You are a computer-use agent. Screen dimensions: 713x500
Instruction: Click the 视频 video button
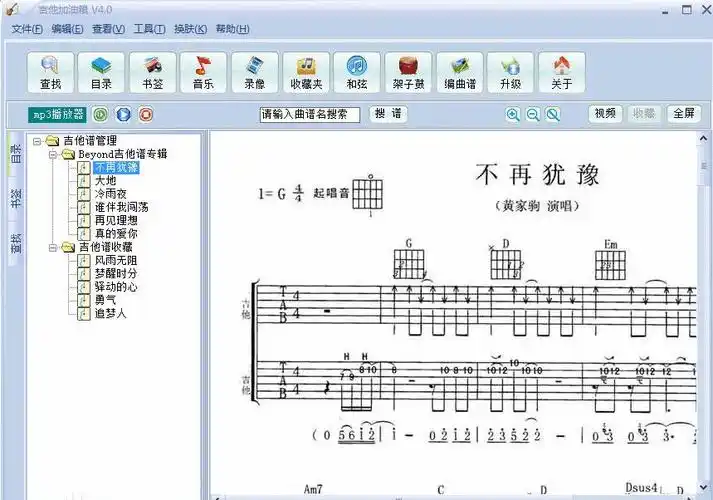(605, 113)
